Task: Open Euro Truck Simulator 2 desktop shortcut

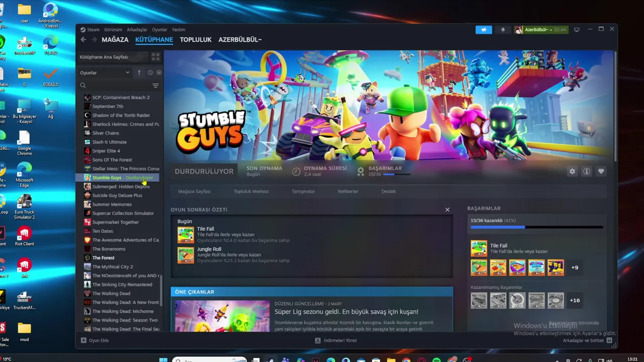Action: pyautogui.click(x=24, y=207)
